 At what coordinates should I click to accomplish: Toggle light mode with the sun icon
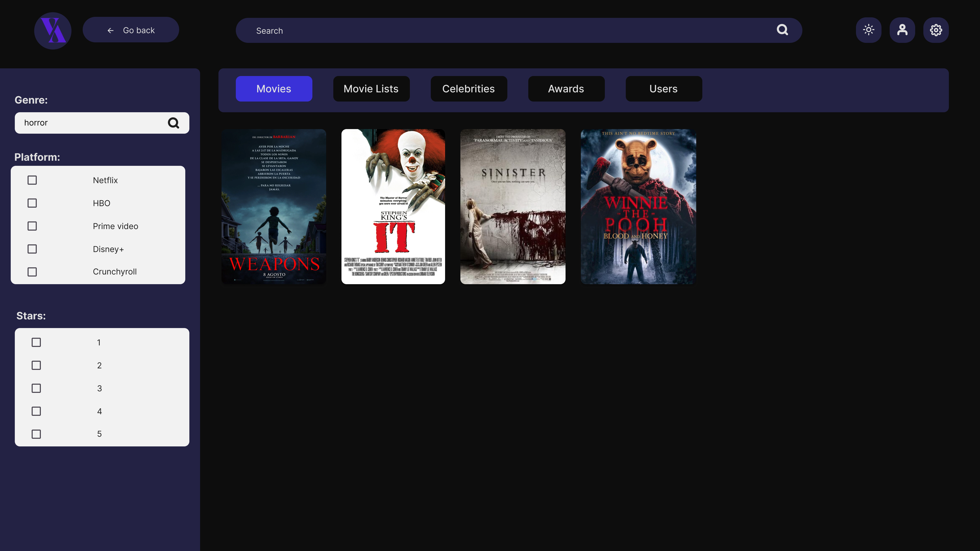click(869, 30)
